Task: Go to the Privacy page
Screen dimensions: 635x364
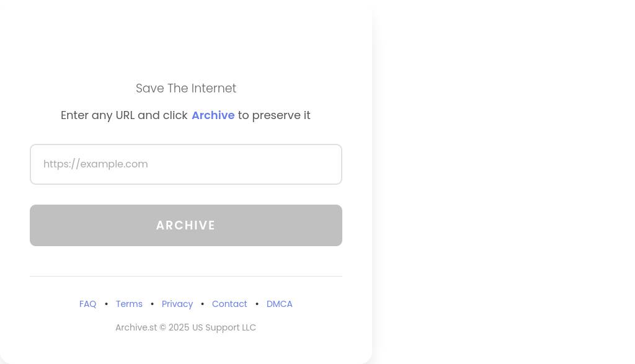Action: pyautogui.click(x=177, y=304)
